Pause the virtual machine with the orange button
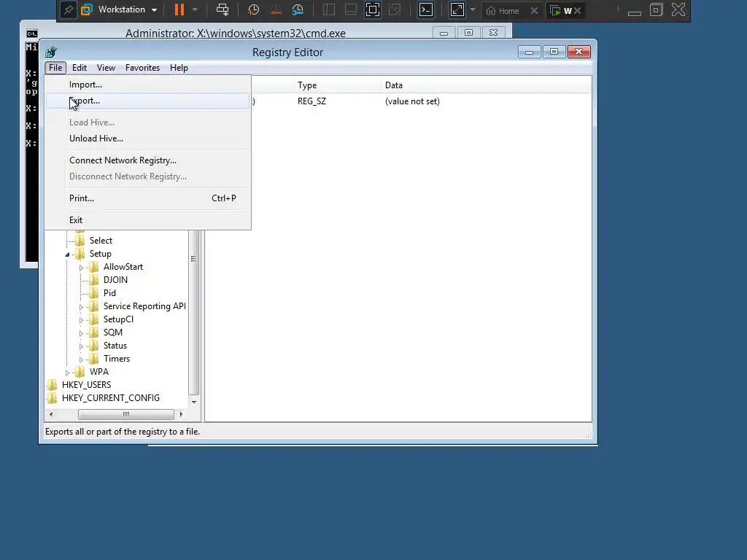The image size is (747, 560). point(179,10)
